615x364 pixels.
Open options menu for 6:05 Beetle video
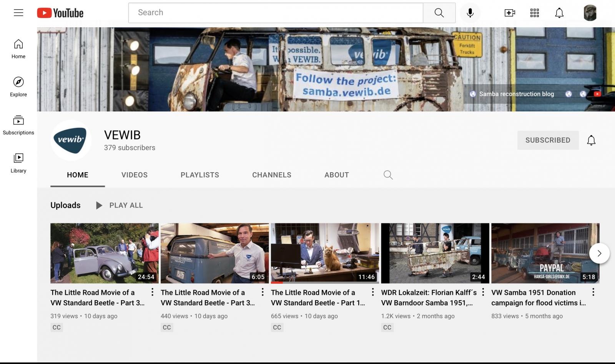coord(263,292)
